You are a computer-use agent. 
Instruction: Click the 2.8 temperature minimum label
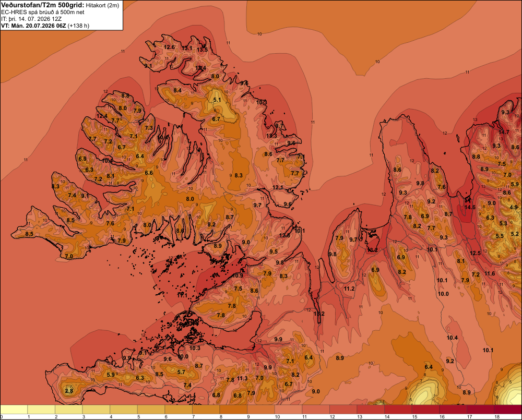(69, 391)
